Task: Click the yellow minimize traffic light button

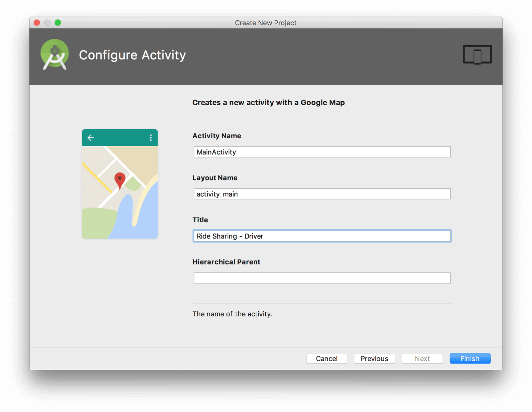Action: click(47, 23)
